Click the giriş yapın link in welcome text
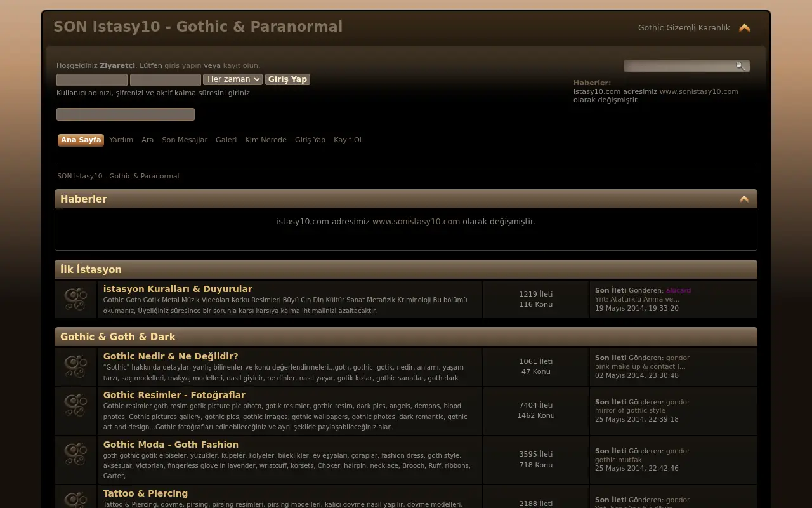The width and height of the screenshot is (812, 508). click(x=183, y=66)
